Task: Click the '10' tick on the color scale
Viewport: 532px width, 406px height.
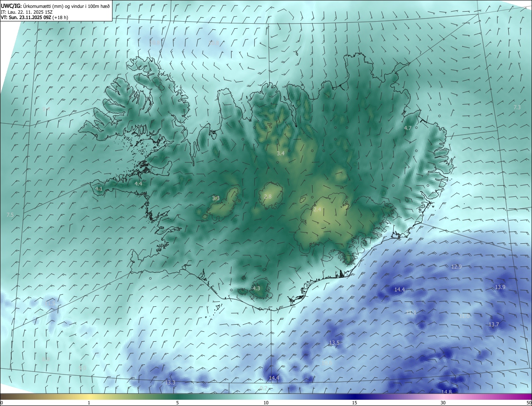Action: [266, 403]
